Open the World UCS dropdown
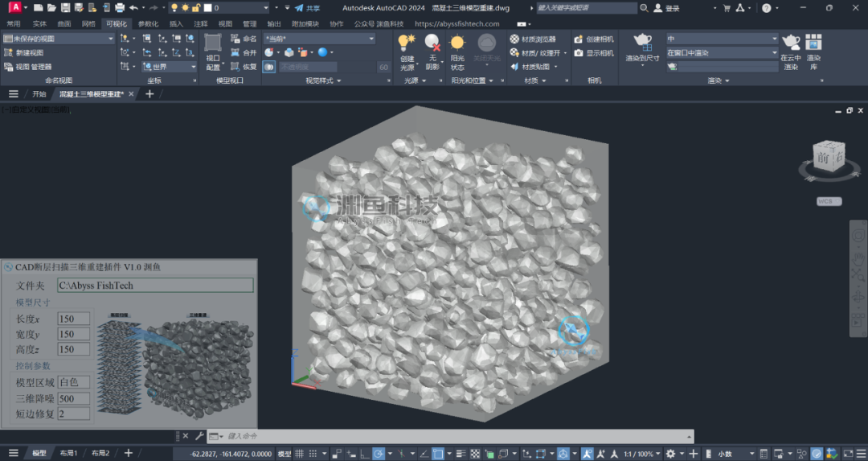The width and height of the screenshot is (868, 461). tap(169, 67)
